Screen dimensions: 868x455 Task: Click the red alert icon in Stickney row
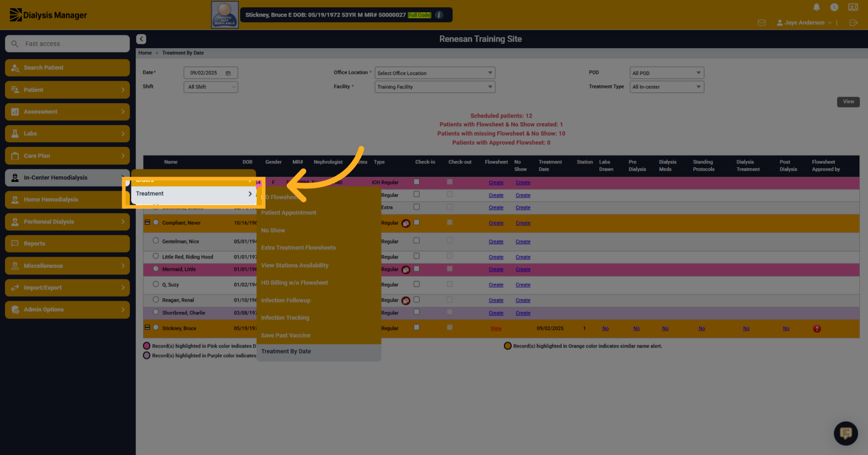817,329
